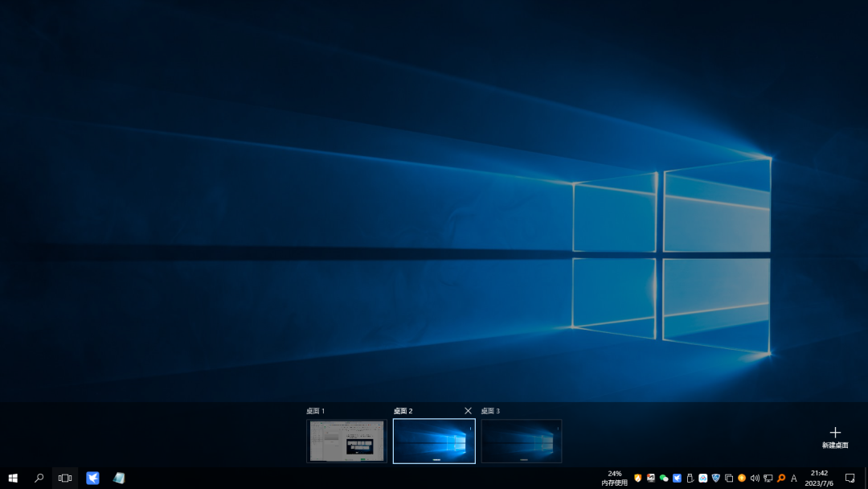The width and height of the screenshot is (868, 489).
Task: Click the 桌面 2 label text
Action: coord(403,411)
